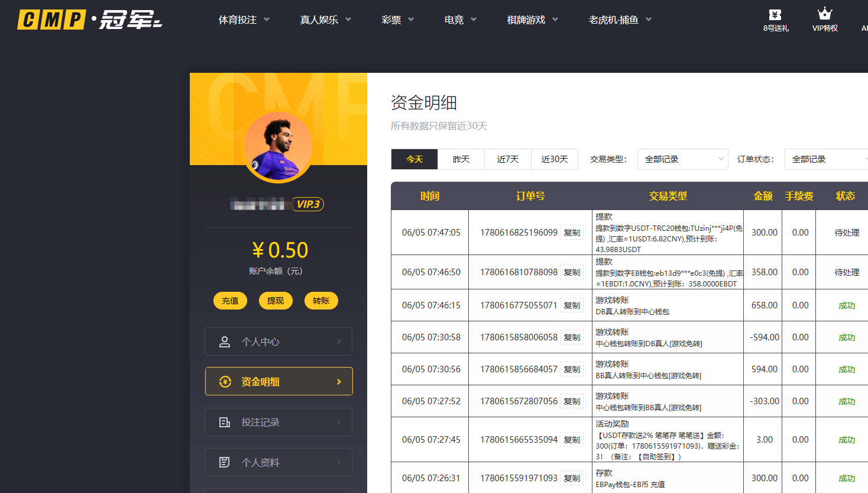Click 待处理 status of 07:47:05 row
Screen dimensions: 868x493
[847, 233]
